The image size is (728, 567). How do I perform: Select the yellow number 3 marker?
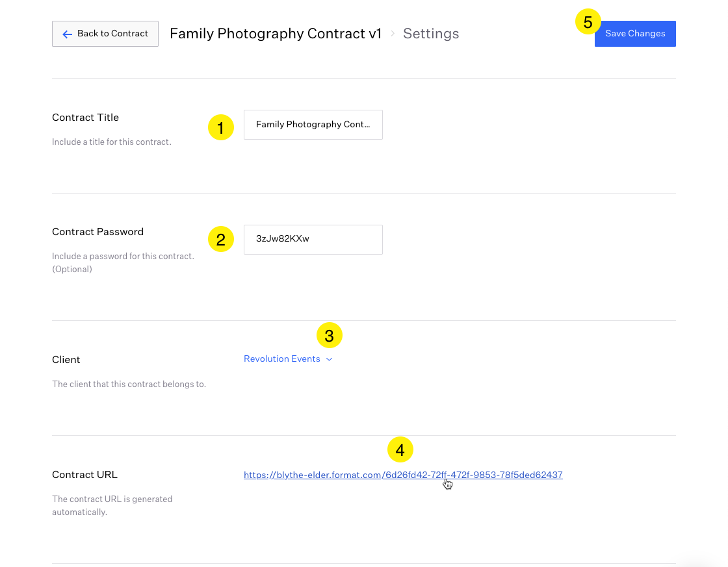tap(330, 336)
